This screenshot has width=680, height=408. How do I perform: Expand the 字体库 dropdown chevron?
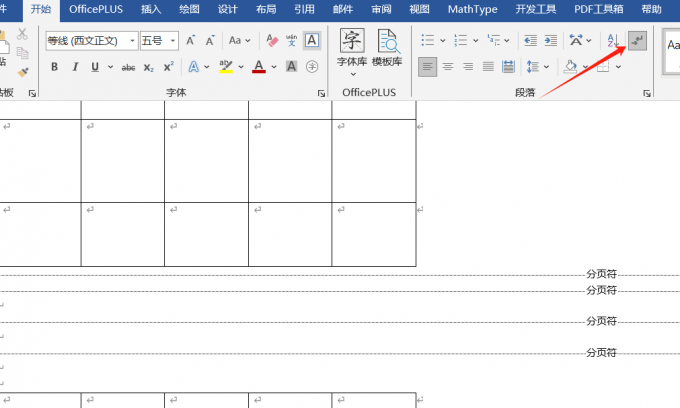point(353,74)
